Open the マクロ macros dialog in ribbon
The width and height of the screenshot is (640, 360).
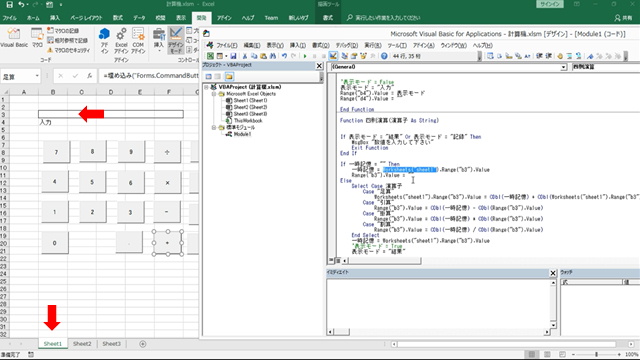point(37,38)
